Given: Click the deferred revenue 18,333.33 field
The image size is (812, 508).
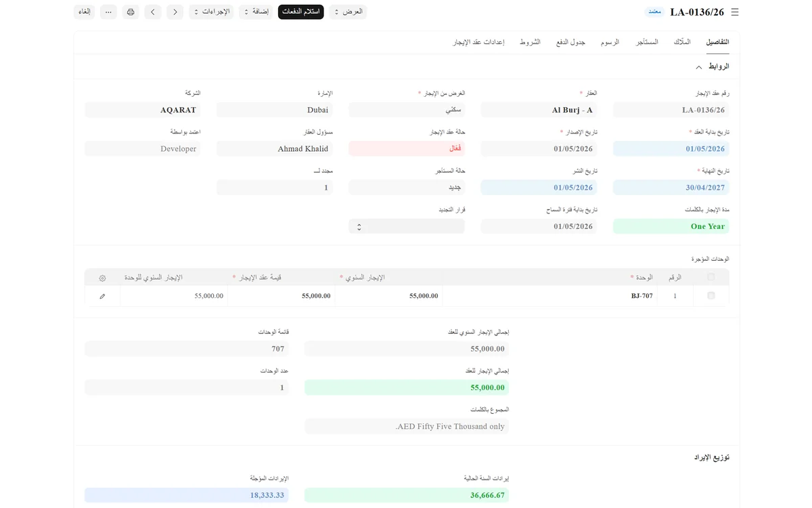Looking at the screenshot, I should pyautogui.click(x=187, y=495).
